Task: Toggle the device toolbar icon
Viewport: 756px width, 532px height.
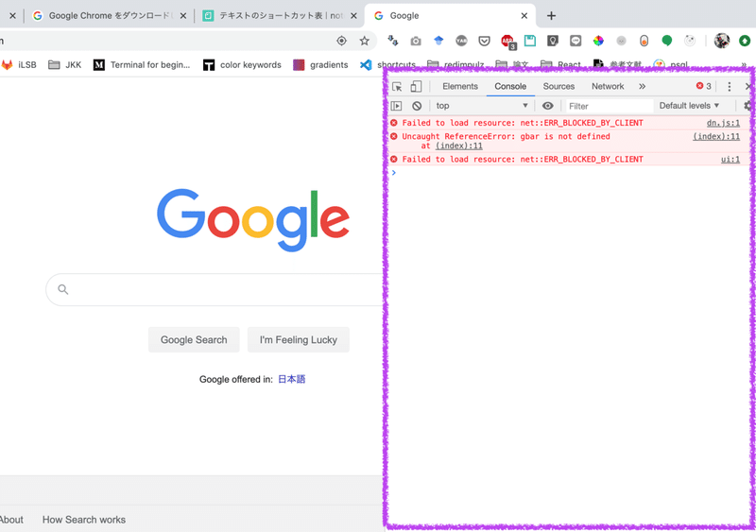Action: (x=416, y=86)
